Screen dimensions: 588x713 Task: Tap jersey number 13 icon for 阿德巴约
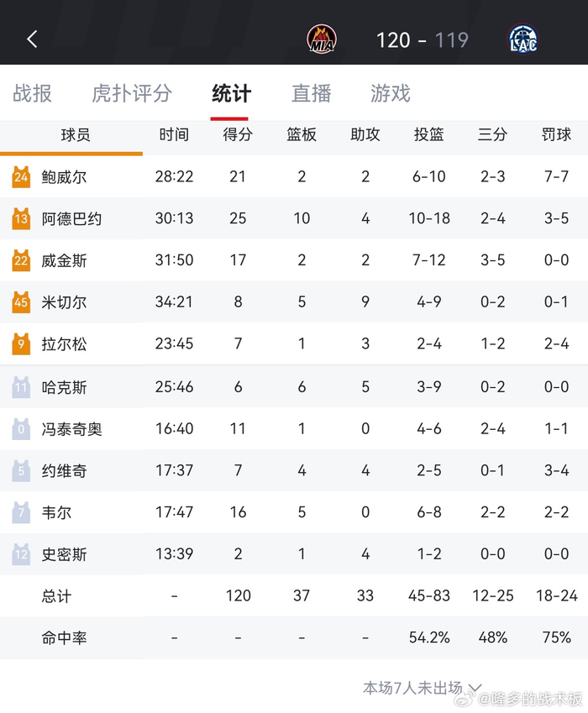click(x=21, y=218)
